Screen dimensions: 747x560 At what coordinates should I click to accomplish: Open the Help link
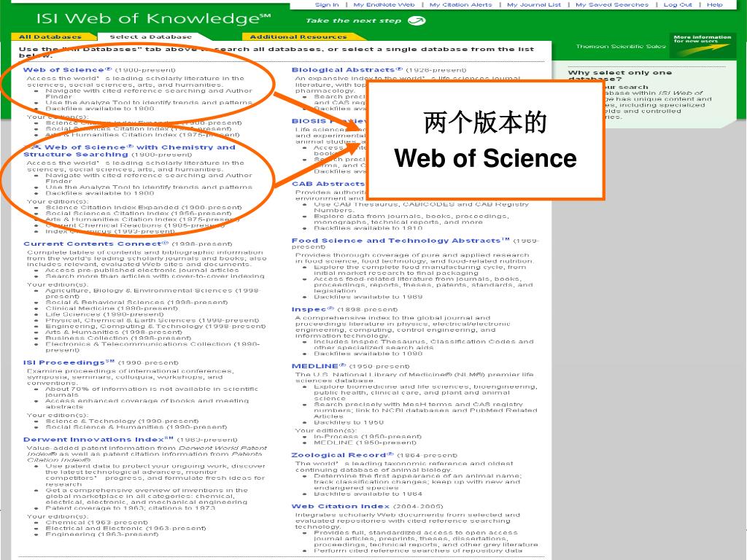pyautogui.click(x=715, y=5)
